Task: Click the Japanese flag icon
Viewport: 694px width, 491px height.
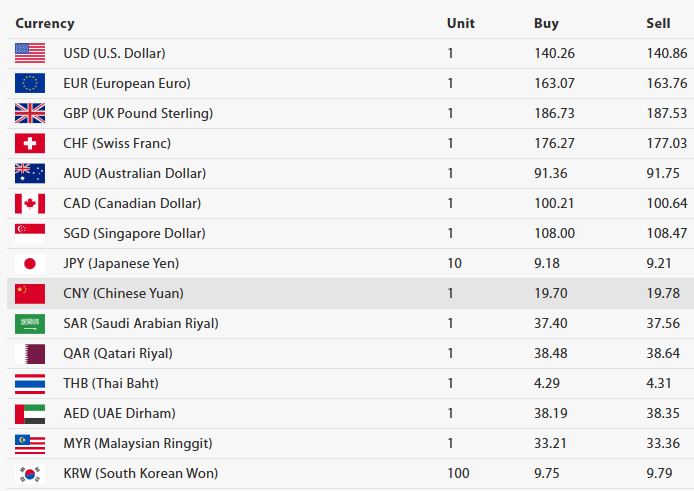Action: tap(30, 263)
